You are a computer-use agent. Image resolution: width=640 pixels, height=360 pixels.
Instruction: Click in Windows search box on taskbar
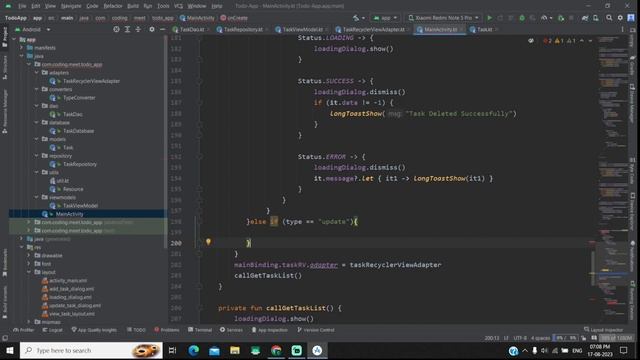pos(91,350)
